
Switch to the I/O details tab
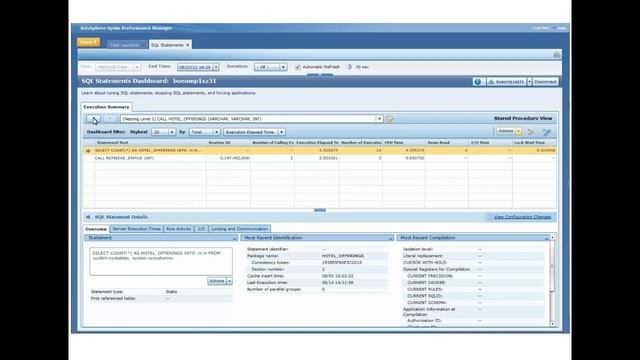coord(201,229)
